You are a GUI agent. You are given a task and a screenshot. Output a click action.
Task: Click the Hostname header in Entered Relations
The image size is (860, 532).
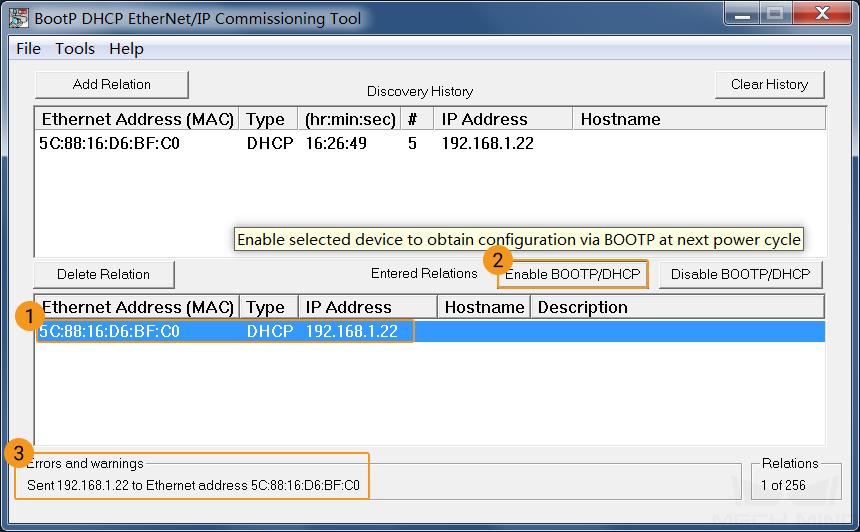484,307
